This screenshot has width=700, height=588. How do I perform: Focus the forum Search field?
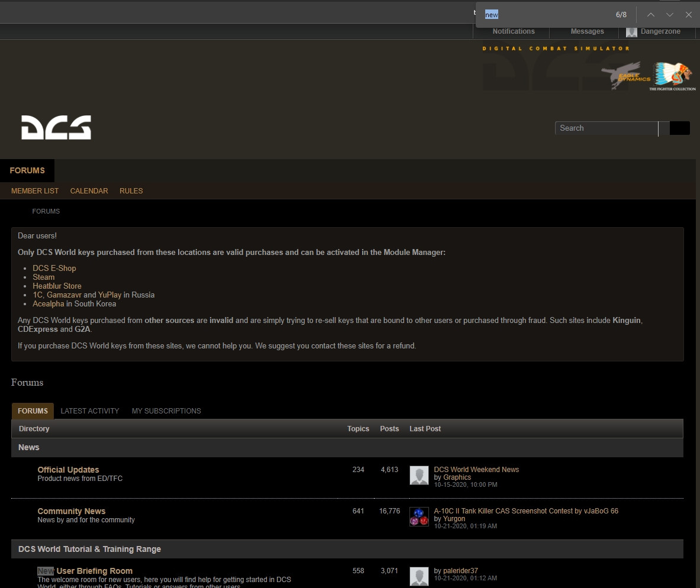[x=607, y=128]
